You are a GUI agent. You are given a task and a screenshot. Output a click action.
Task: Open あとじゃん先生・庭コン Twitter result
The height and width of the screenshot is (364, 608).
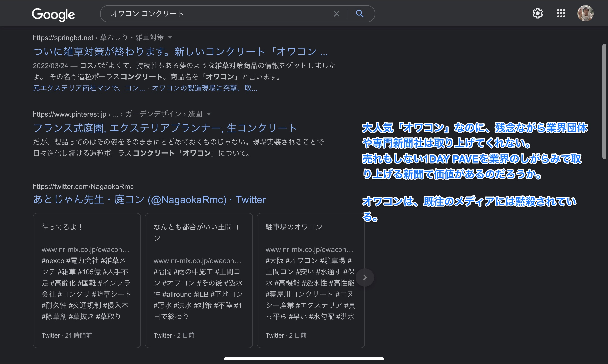(149, 200)
